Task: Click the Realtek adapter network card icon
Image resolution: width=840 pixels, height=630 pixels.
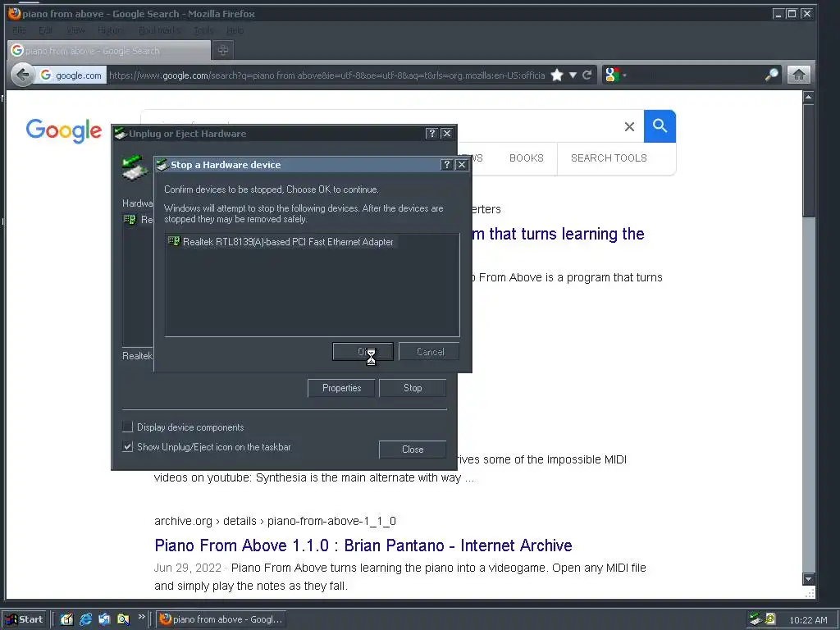Action: [174, 242]
